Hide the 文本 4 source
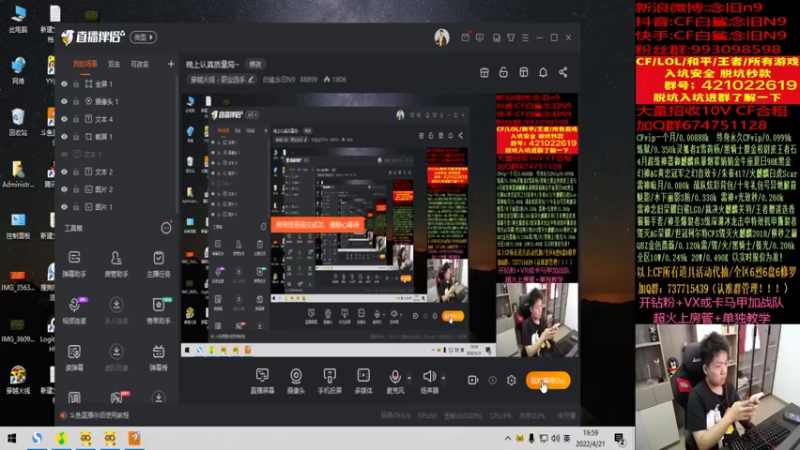 click(x=64, y=119)
